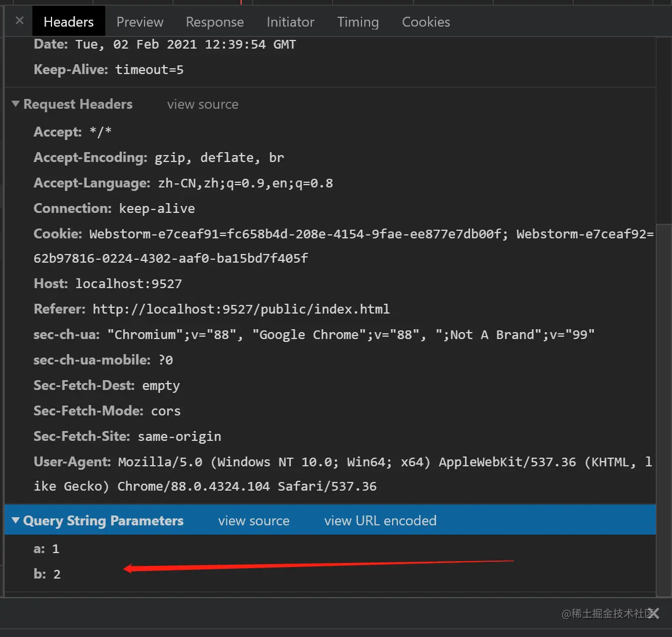
Task: Switch to the Initiator tab
Action: pos(290,22)
